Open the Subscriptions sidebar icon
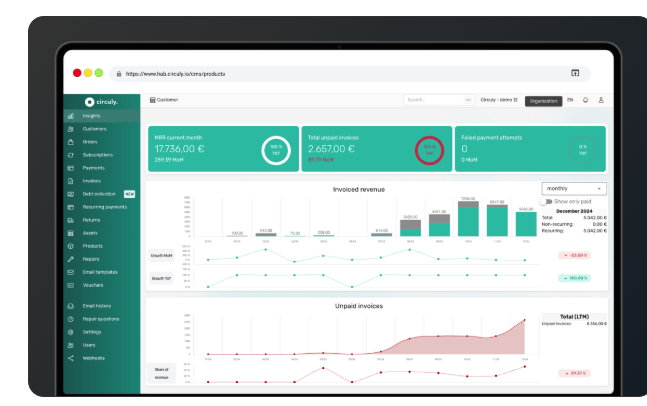Viewport: 647px width, 406px height. click(x=70, y=154)
